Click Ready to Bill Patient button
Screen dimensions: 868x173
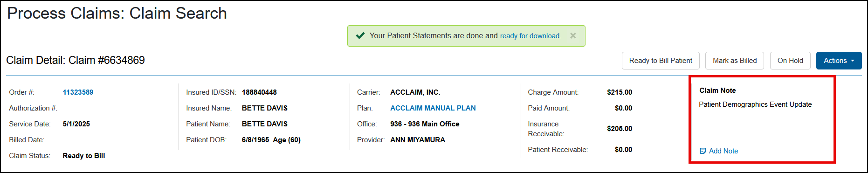[x=661, y=61]
